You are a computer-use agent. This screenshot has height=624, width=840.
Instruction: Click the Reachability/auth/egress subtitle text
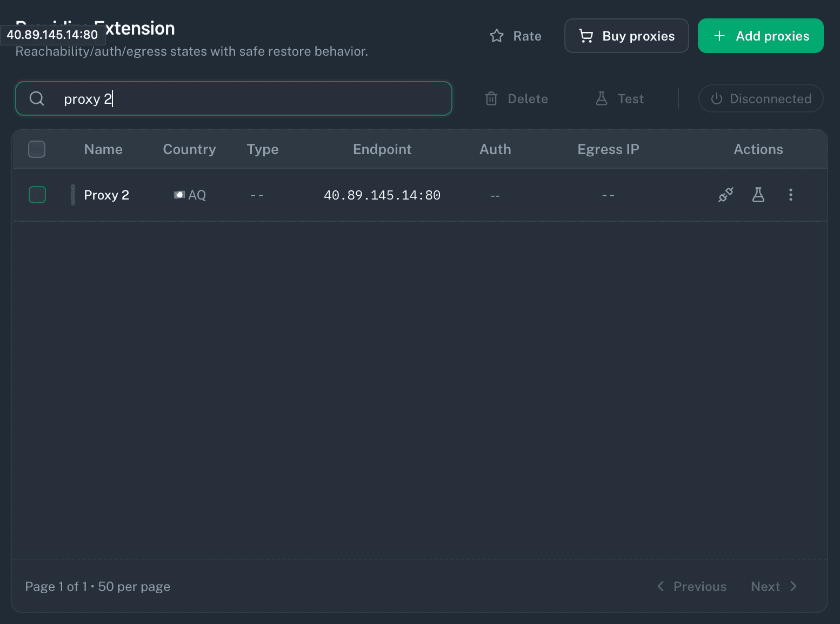pos(191,51)
